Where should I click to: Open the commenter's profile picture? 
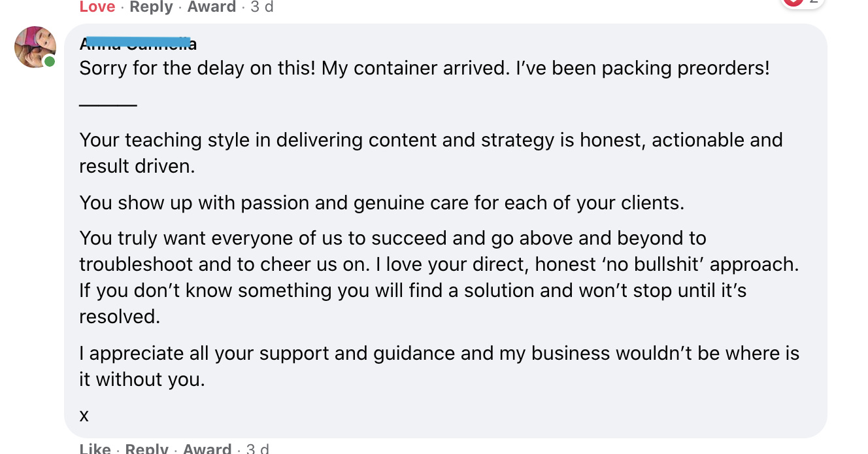click(x=35, y=47)
